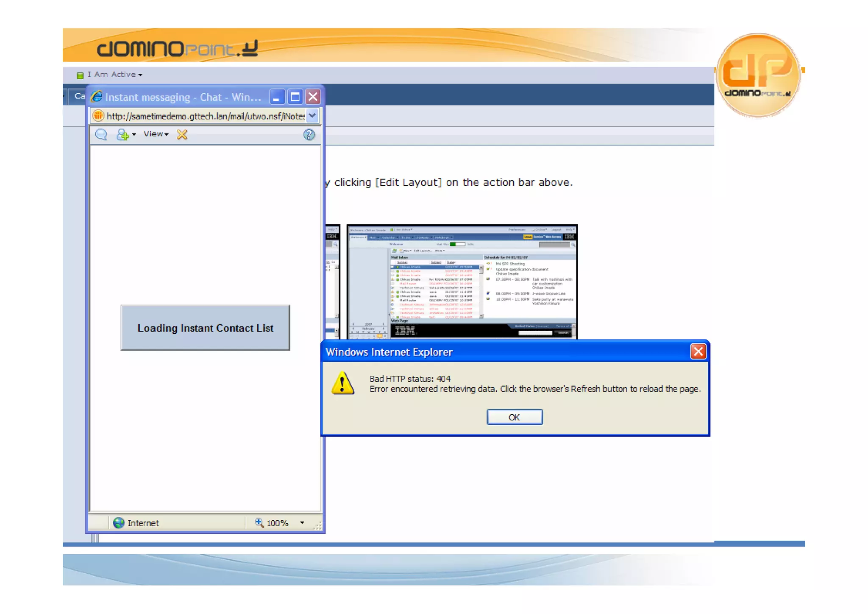Minimize the Instant messaging chat window
This screenshot has height=614, width=868.
pos(277,97)
